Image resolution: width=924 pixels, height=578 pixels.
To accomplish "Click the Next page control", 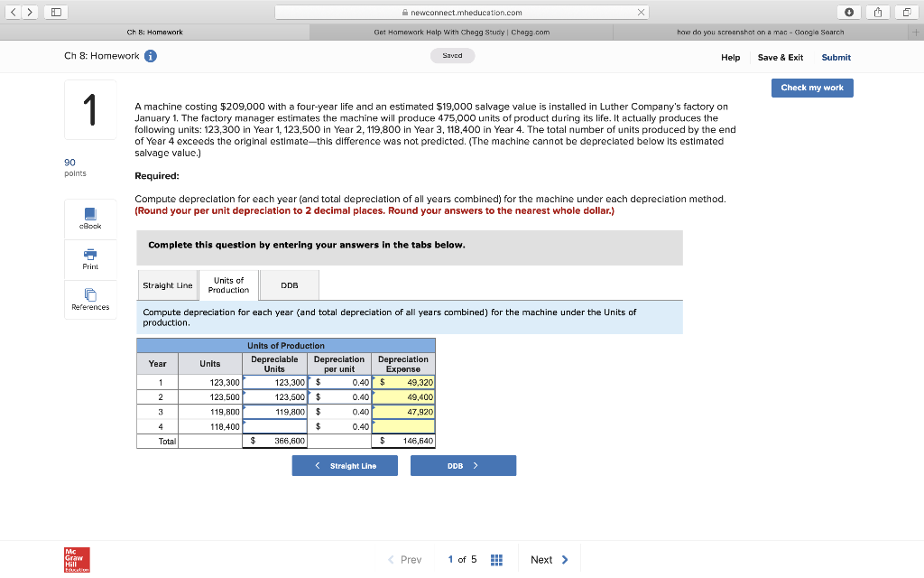I will (543, 559).
